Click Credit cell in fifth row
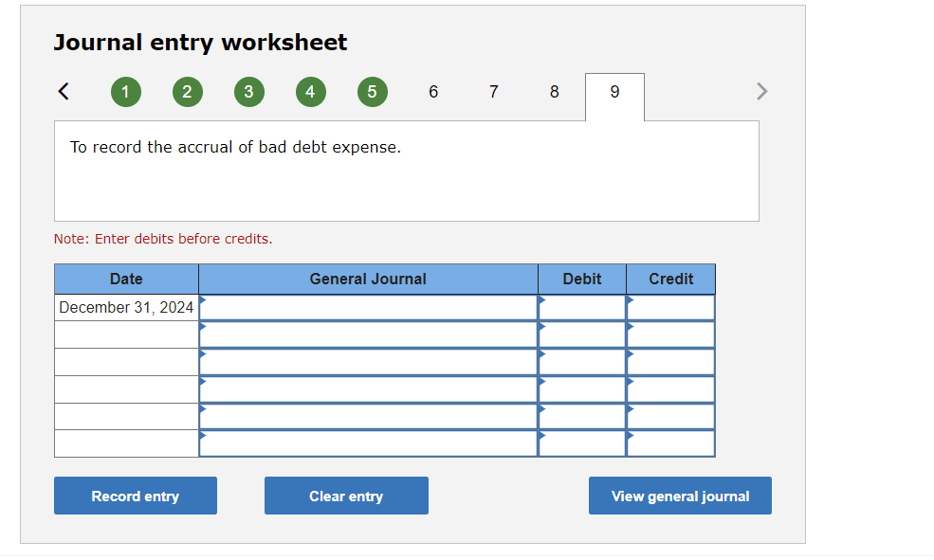934x560 pixels. click(670, 417)
